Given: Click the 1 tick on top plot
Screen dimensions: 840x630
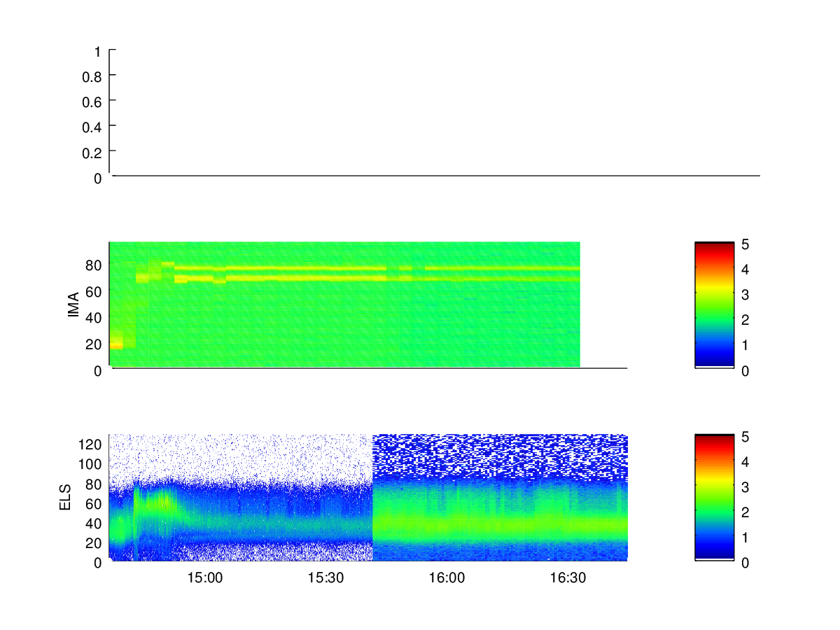Looking at the screenshot, I should coord(98,52).
